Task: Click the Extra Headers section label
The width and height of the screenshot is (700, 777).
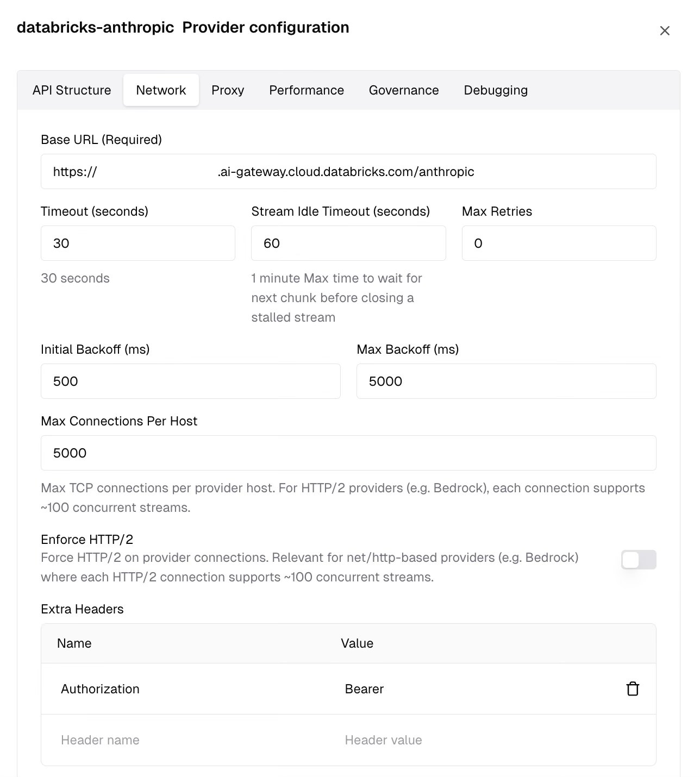Action: tap(82, 609)
